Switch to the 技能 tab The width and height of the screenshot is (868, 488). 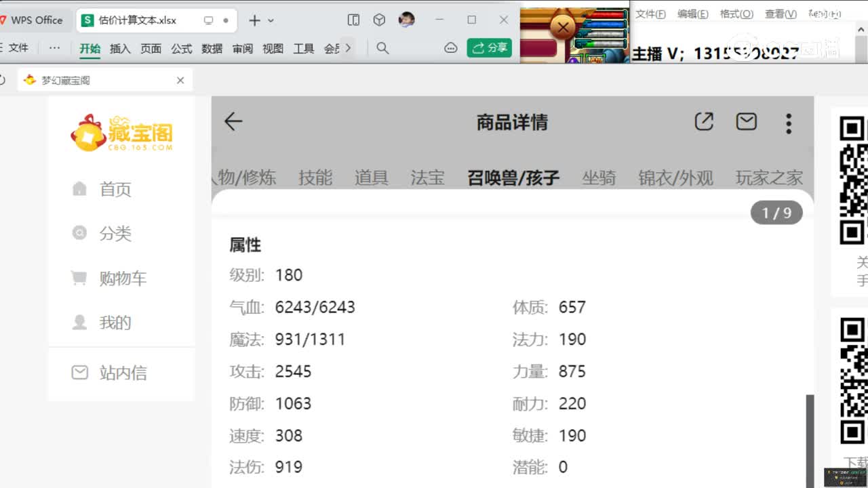(x=315, y=178)
